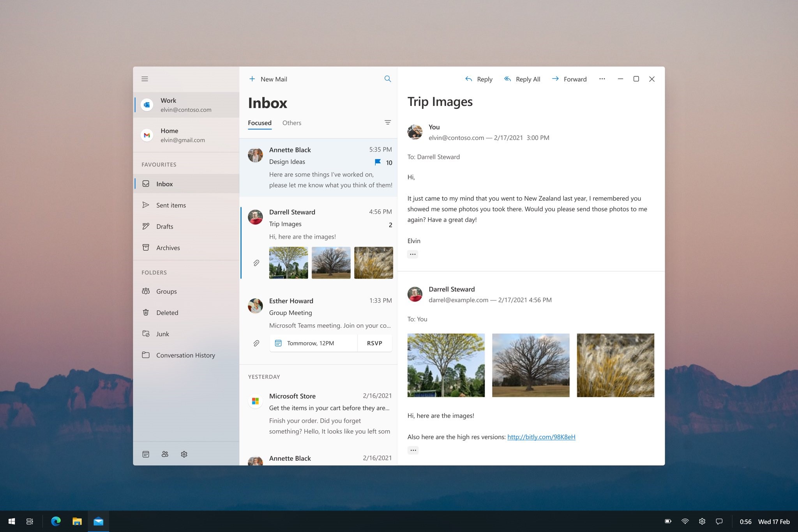Click the flag on Design Ideas email
Screen dimensions: 798x532
378,162
